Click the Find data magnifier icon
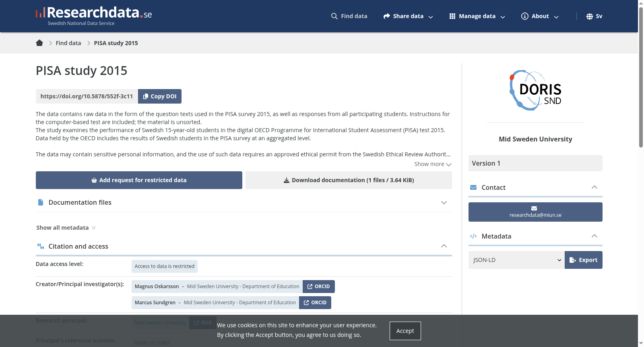The image size is (644, 347). point(334,16)
